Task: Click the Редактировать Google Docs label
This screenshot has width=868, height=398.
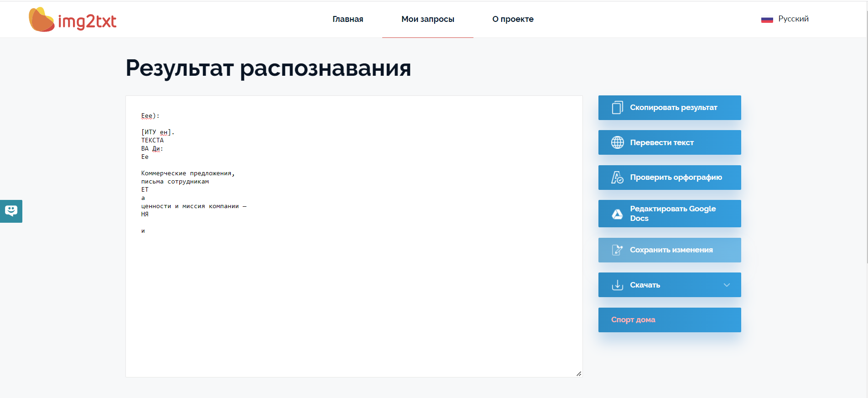Action: [x=673, y=214]
